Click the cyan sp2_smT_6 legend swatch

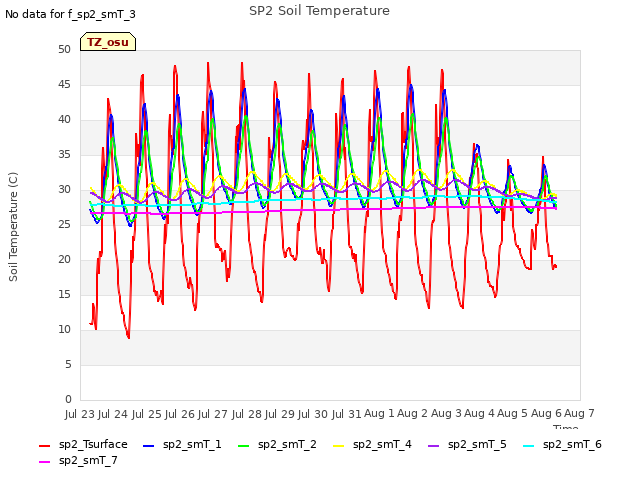[x=529, y=445]
